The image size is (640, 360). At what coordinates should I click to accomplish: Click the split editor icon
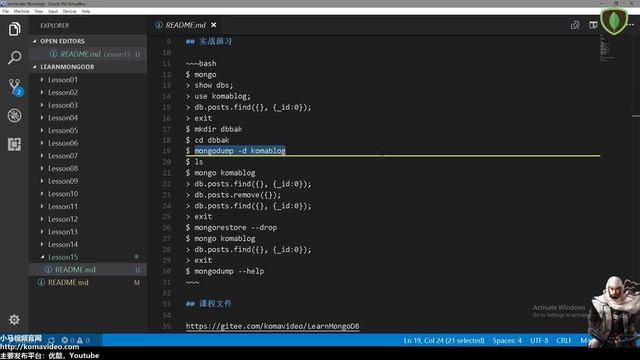(x=593, y=25)
